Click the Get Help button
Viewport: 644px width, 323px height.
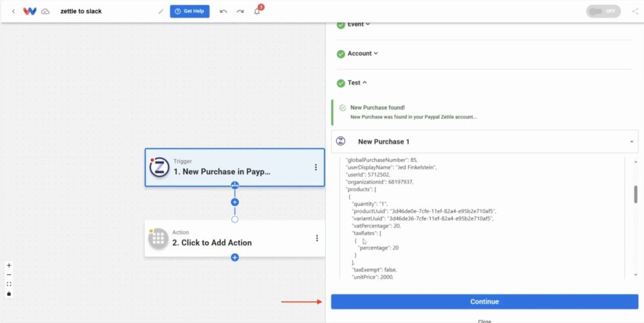(190, 11)
